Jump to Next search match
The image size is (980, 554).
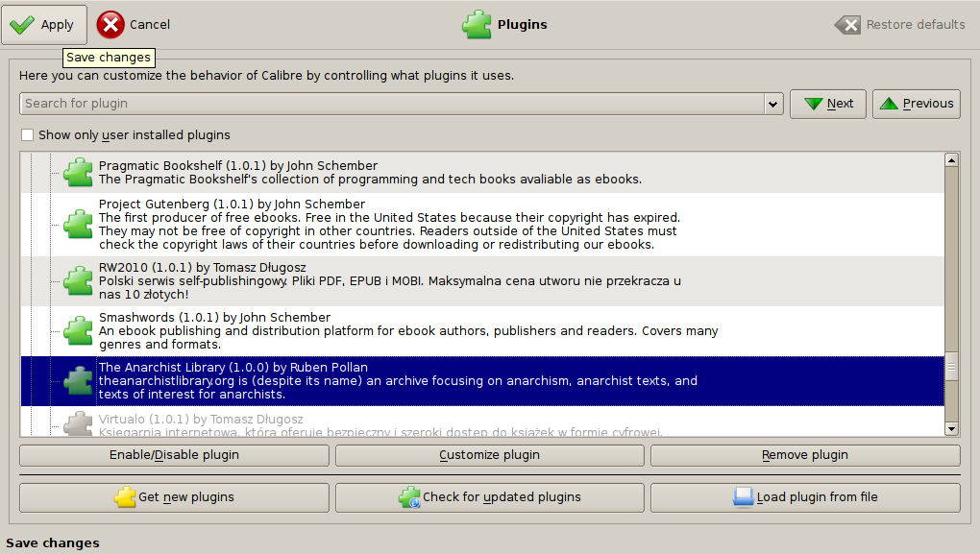828,104
